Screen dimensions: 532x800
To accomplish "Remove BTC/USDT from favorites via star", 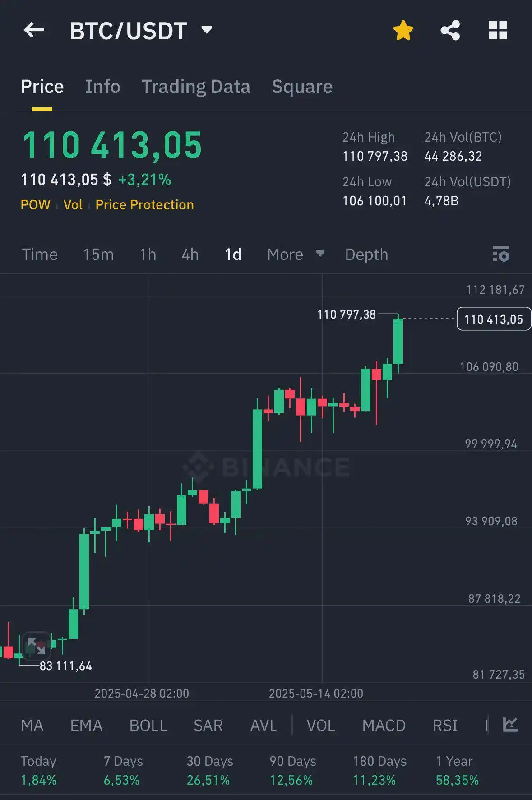I will click(403, 31).
